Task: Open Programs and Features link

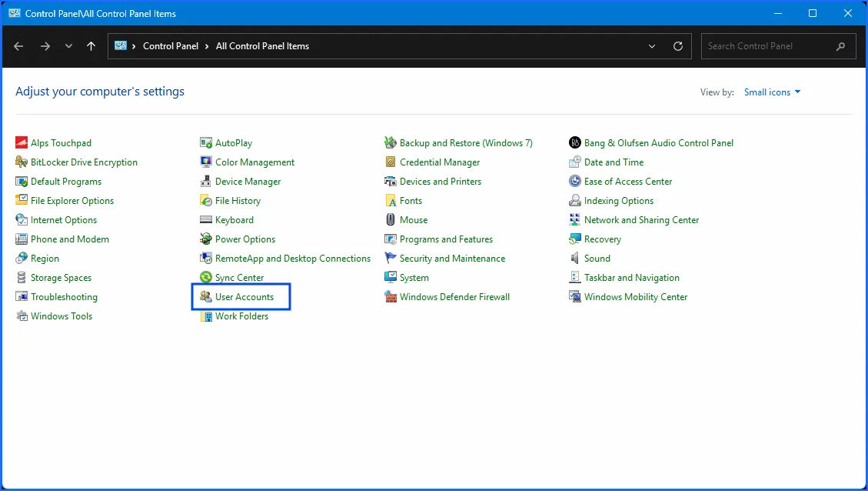Action: pyautogui.click(x=446, y=239)
